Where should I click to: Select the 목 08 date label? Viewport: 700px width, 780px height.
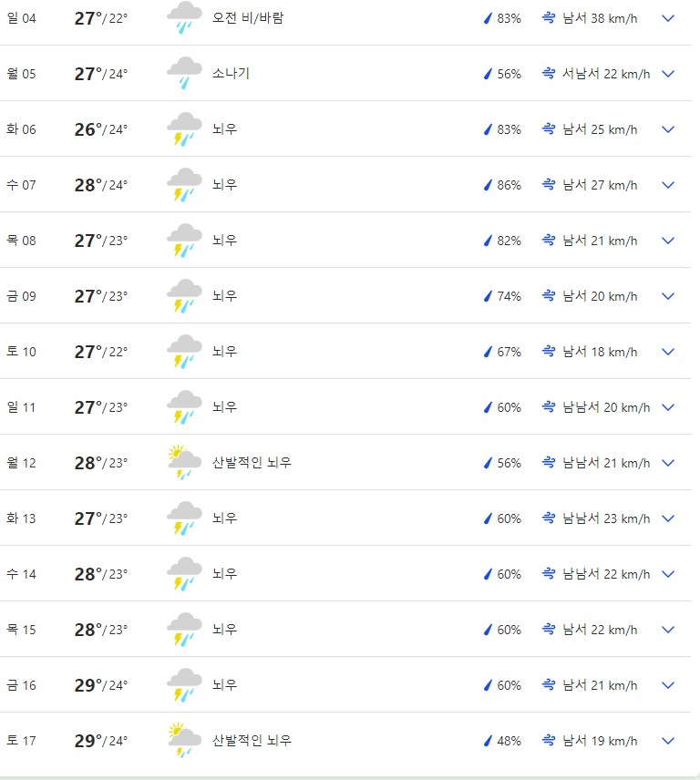(22, 241)
